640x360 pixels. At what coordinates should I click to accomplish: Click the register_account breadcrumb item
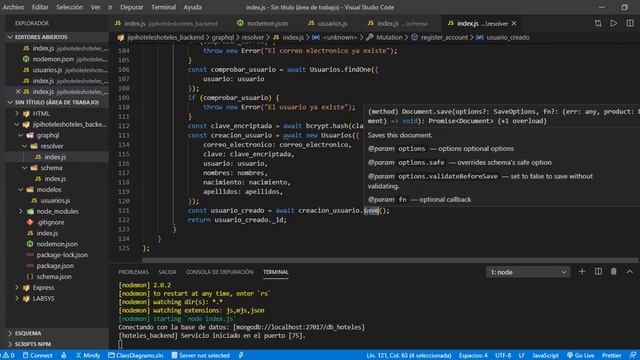click(x=444, y=37)
